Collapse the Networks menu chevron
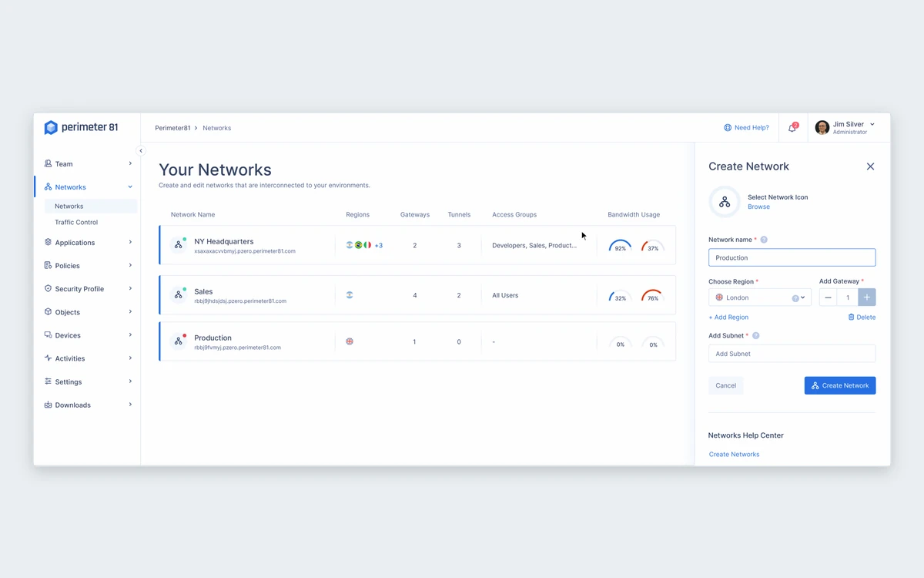This screenshot has height=578, width=924. point(130,187)
